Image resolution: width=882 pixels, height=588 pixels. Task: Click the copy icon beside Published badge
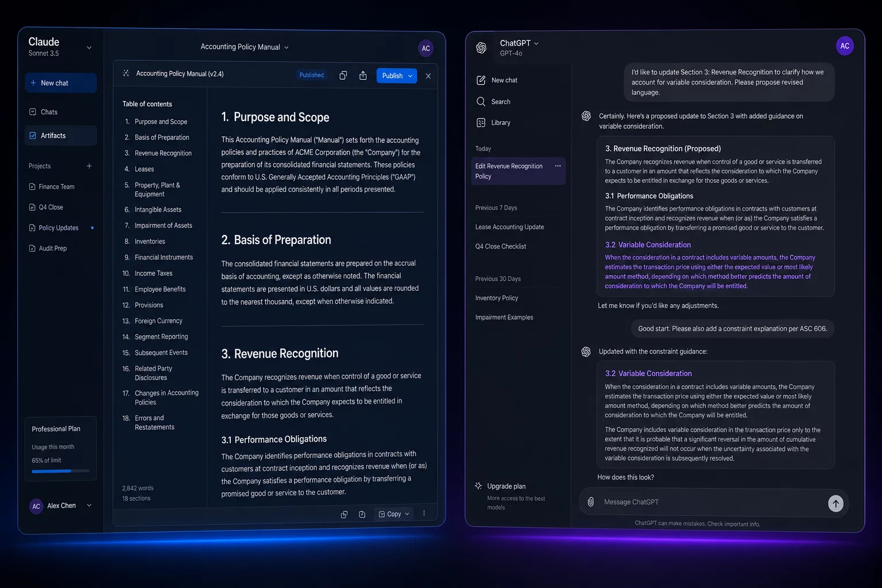pyautogui.click(x=343, y=75)
